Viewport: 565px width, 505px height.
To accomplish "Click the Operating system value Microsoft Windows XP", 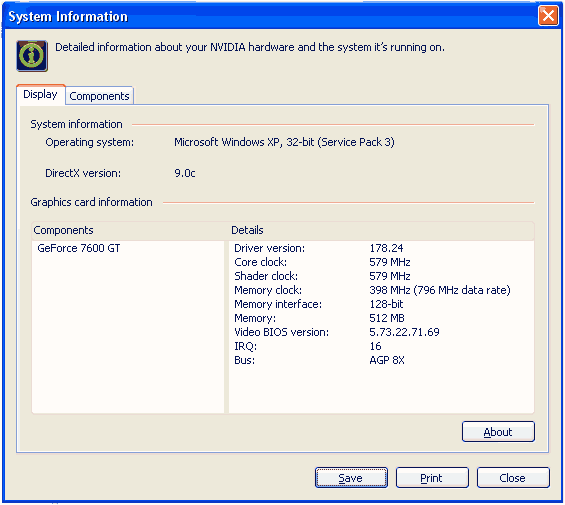I will click(284, 142).
